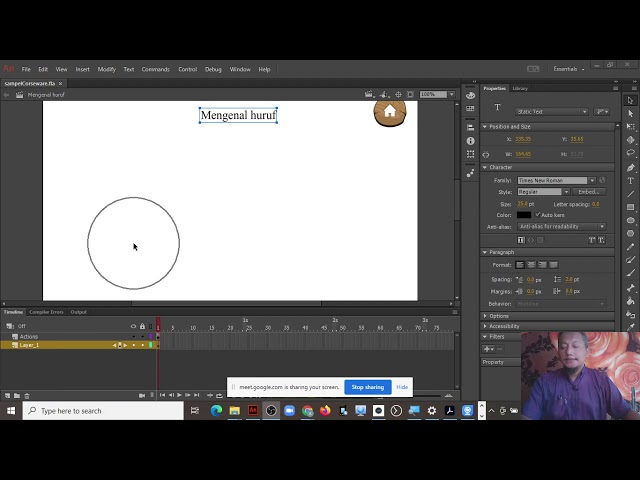Screen dimensions: 640x480
Task: Select the Selection tool in the tools panel
Action: tap(630, 100)
